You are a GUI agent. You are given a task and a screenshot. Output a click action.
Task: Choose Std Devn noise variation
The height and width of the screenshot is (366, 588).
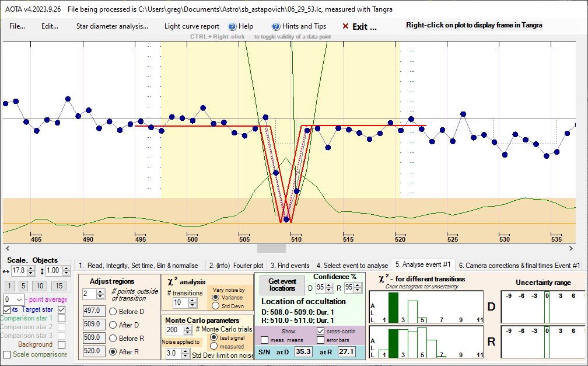coord(215,305)
